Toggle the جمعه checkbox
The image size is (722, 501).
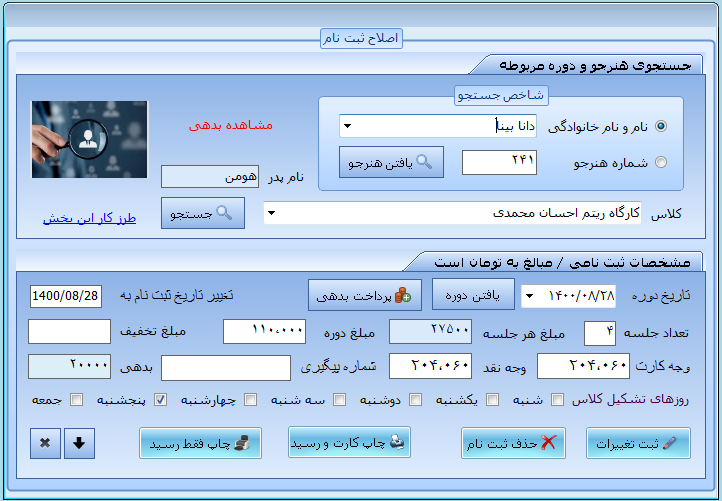[x=73, y=400]
